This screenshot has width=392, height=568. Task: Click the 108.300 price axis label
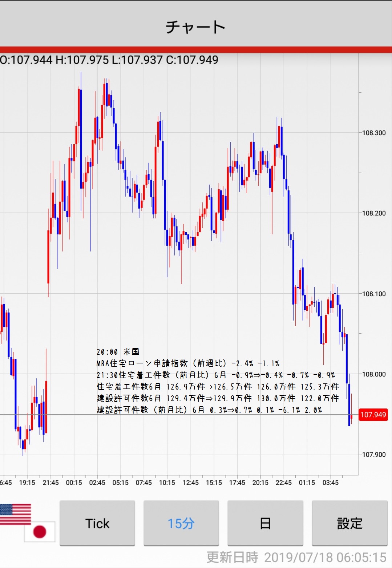tap(374, 133)
